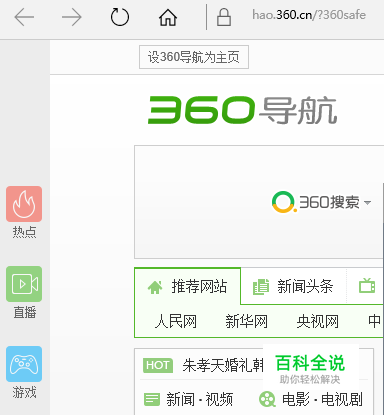Click the padlock security icon
Screen dimensions: 384x415
[224, 17]
